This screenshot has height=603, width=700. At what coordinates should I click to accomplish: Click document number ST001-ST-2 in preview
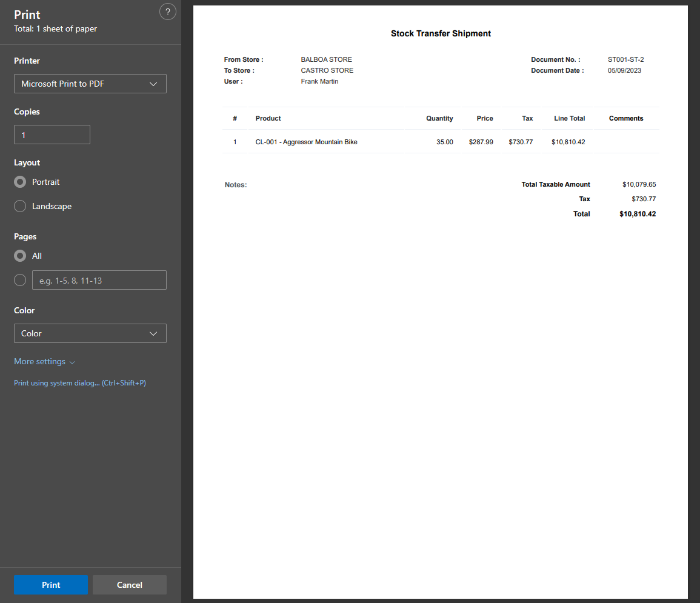click(x=625, y=59)
